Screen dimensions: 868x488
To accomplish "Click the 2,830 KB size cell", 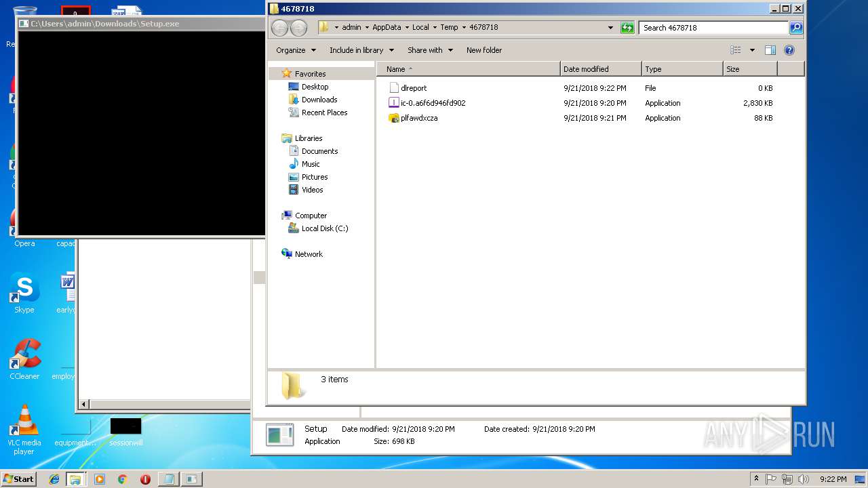I will coord(758,103).
